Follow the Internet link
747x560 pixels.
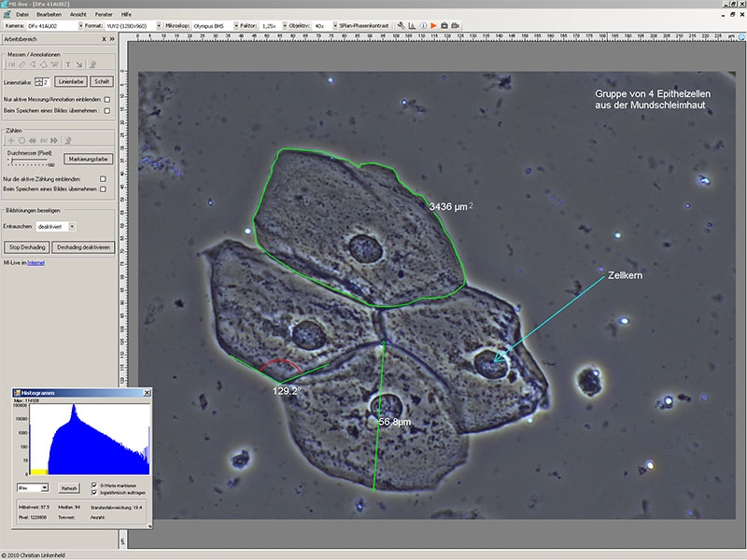click(x=35, y=264)
